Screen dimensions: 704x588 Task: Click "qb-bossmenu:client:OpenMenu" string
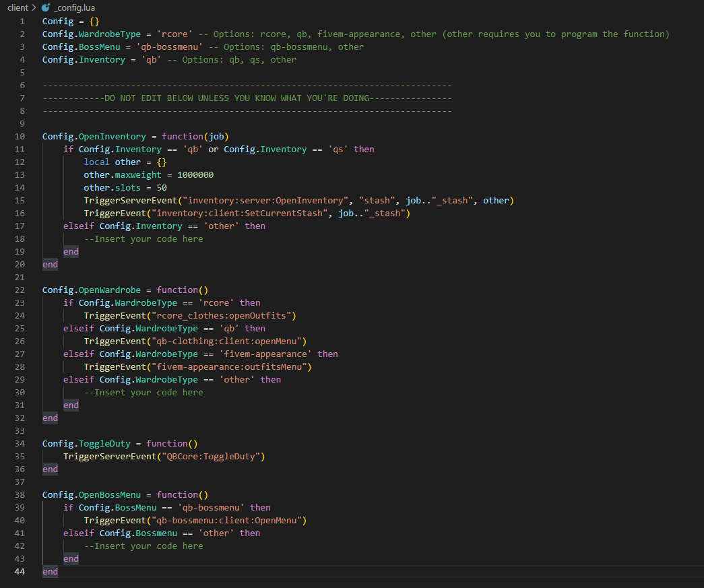pyautogui.click(x=226, y=520)
